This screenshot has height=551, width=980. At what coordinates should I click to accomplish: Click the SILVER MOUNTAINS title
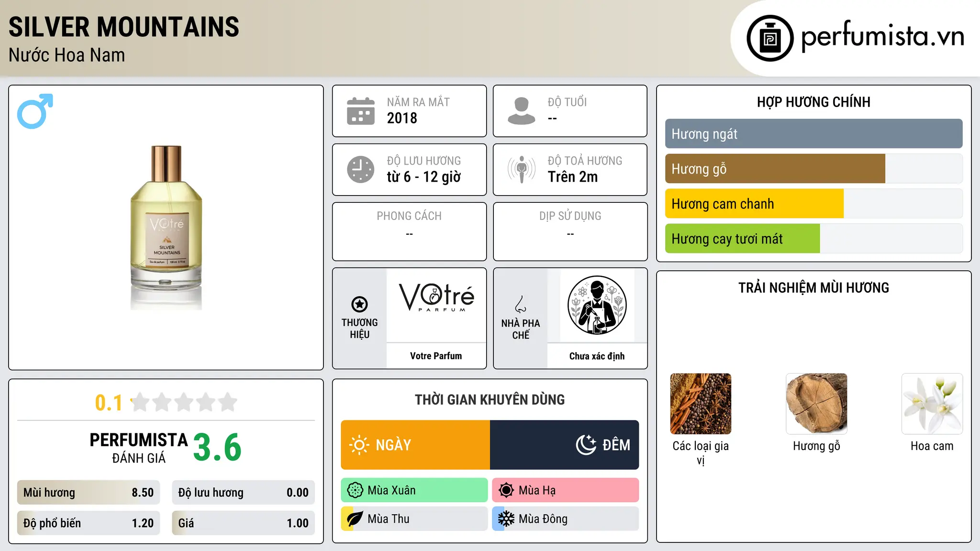pyautogui.click(x=124, y=27)
